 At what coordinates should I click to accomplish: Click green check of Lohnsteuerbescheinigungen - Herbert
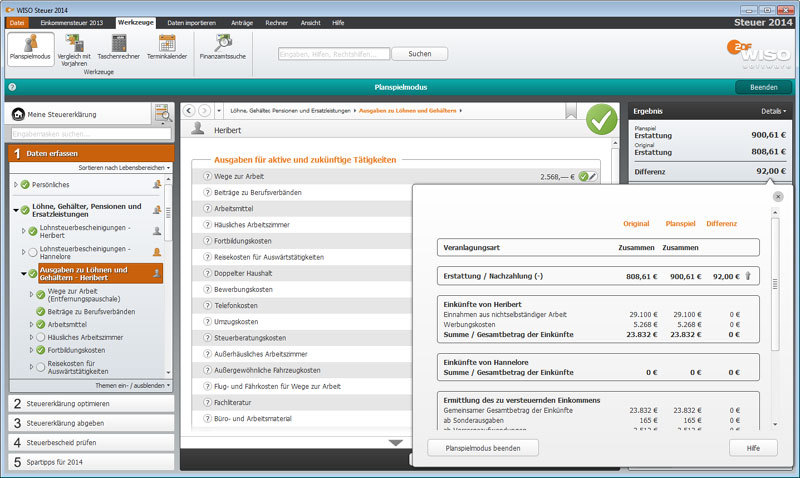click(33, 232)
